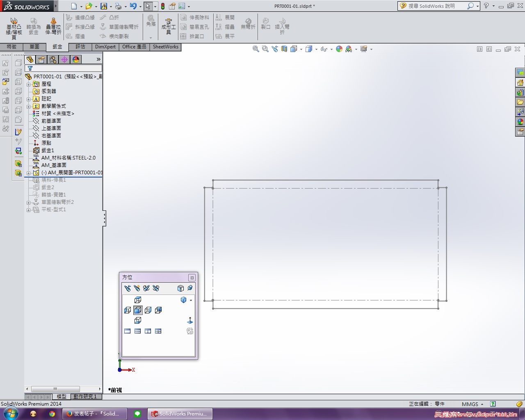Select the Left view cube in 方位
This screenshot has width=525, height=420.
(128, 310)
